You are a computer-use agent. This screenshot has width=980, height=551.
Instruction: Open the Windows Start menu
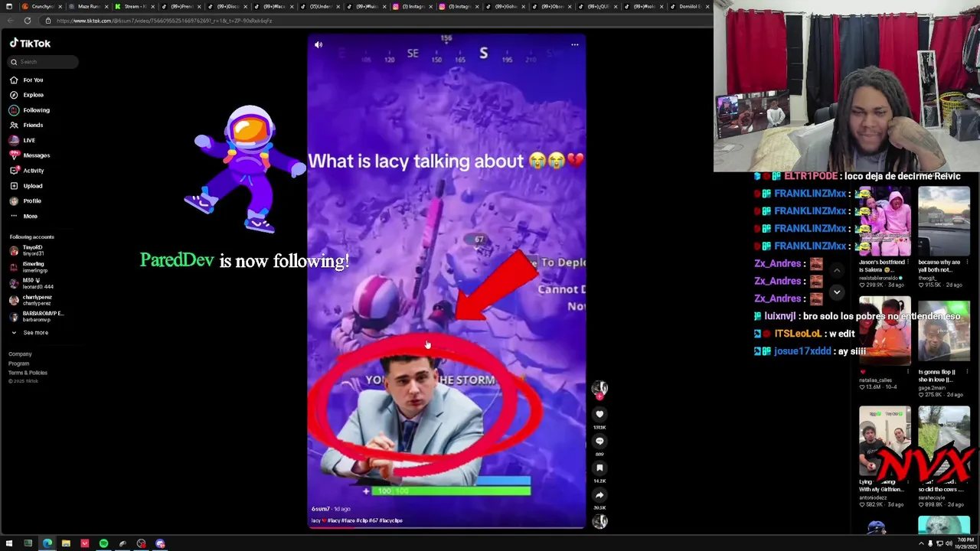coord(9,543)
